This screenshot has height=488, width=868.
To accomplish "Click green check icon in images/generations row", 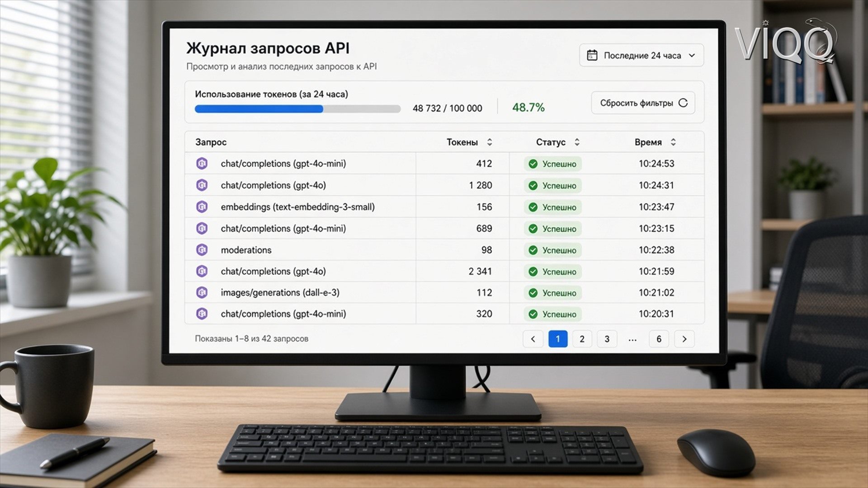I will tap(533, 293).
